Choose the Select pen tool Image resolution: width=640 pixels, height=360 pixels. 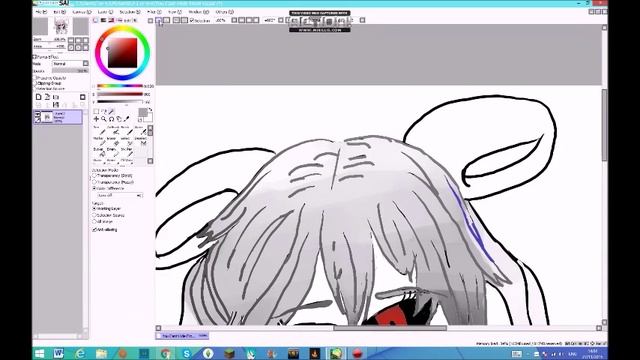(x=127, y=142)
